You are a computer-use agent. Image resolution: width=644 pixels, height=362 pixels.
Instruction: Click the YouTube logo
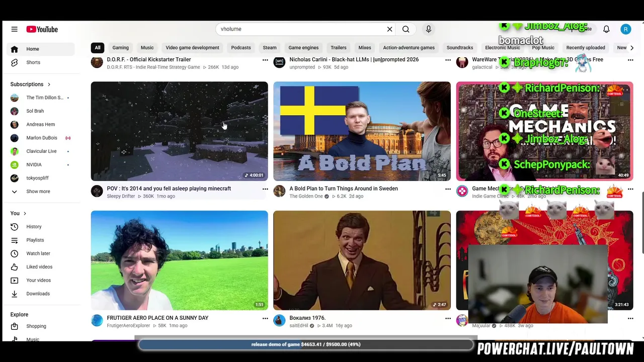[42, 29]
